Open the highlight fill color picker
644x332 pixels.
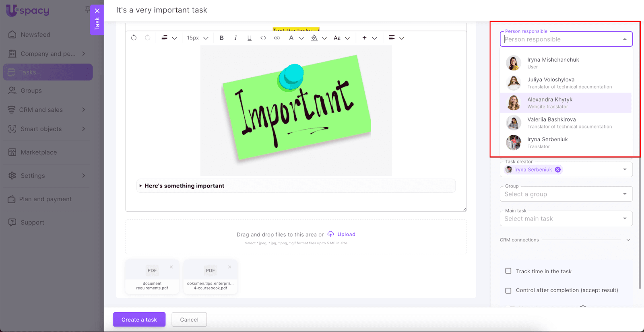click(315, 38)
